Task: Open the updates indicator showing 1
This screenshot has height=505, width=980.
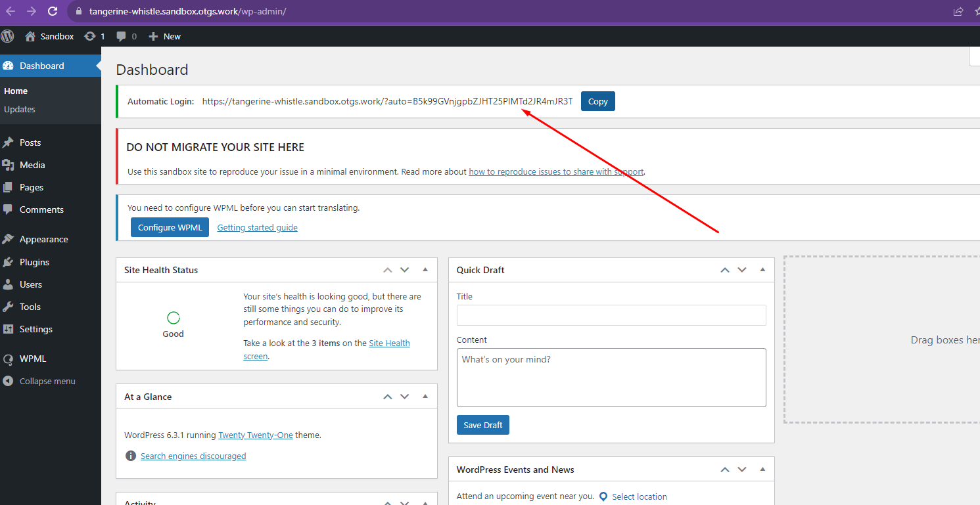Action: pyautogui.click(x=95, y=36)
